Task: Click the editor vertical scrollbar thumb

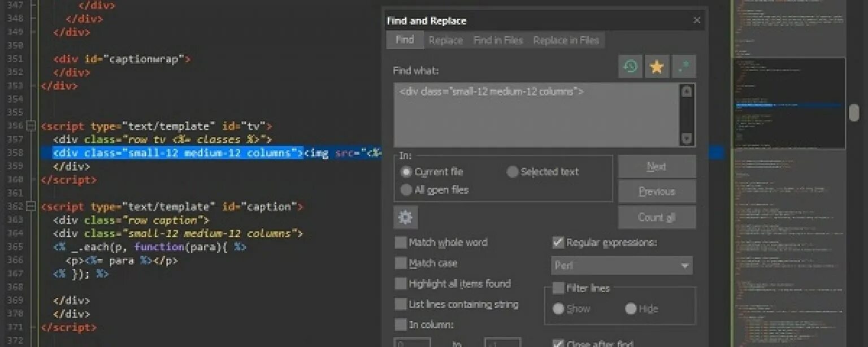Action: point(854,112)
